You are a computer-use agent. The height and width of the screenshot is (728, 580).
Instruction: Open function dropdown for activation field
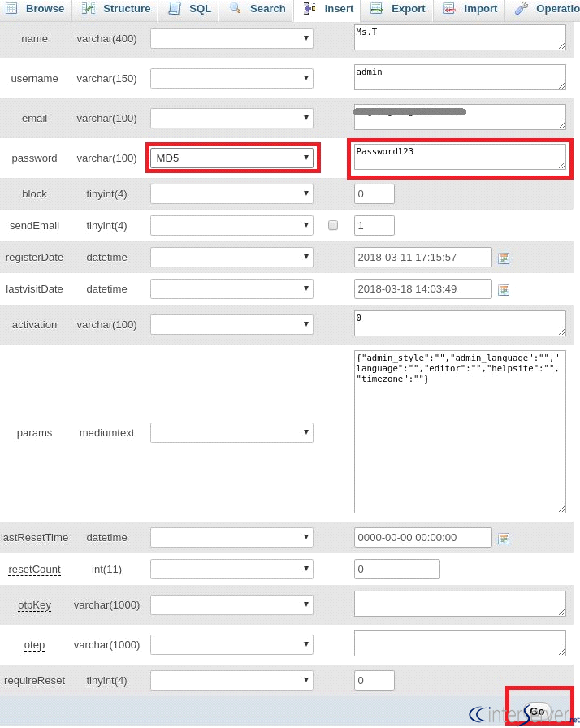point(232,324)
